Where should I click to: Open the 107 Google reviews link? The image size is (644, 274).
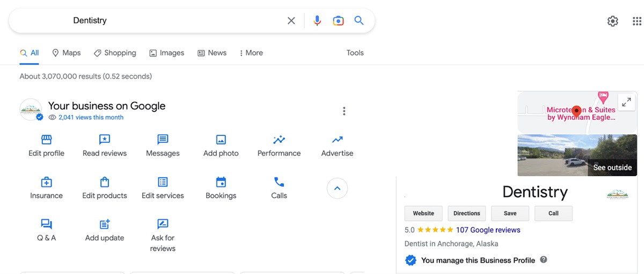[488, 230]
